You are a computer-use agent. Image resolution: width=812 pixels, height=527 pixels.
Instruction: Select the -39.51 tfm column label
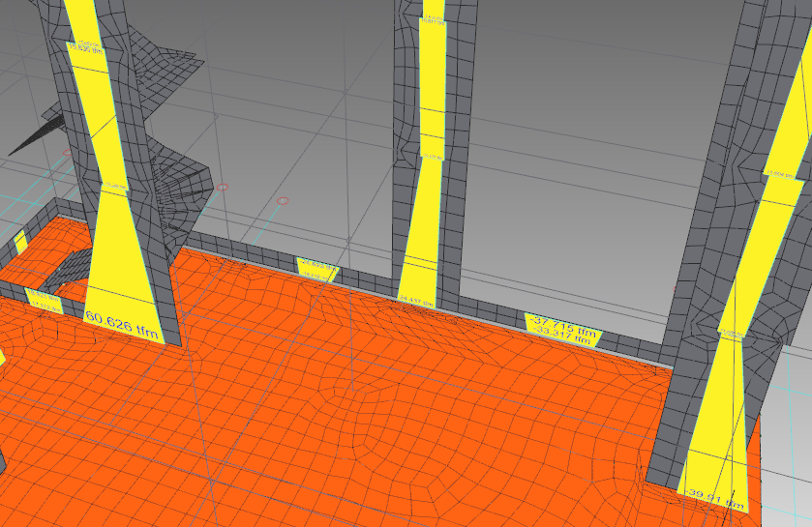tap(716, 499)
